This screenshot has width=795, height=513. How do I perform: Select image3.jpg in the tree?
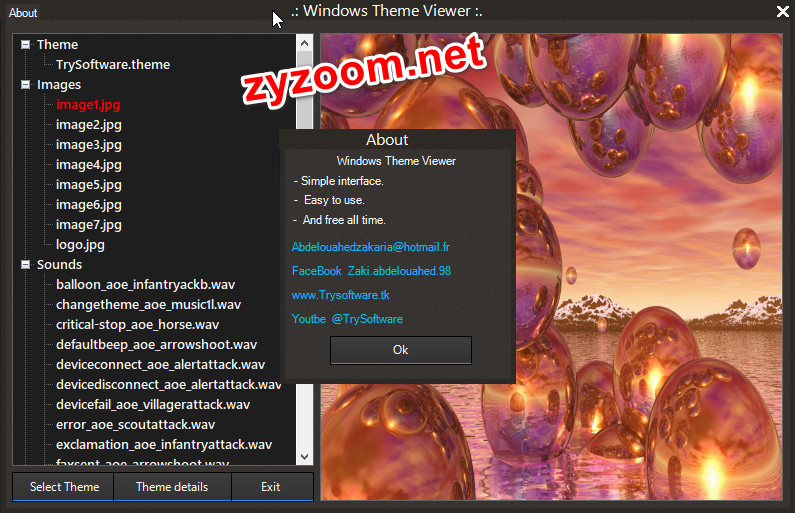pyautogui.click(x=89, y=144)
